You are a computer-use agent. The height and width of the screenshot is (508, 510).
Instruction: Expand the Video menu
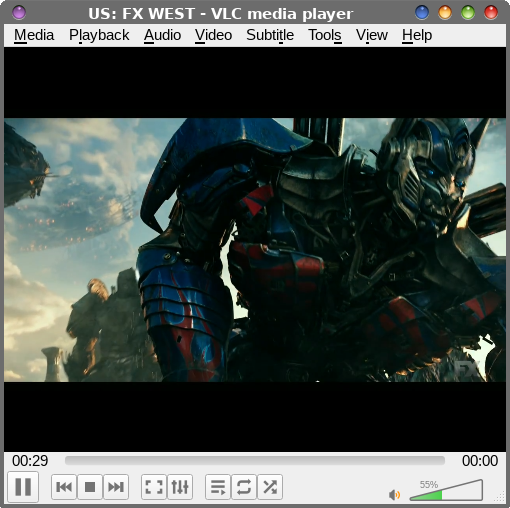(x=213, y=35)
